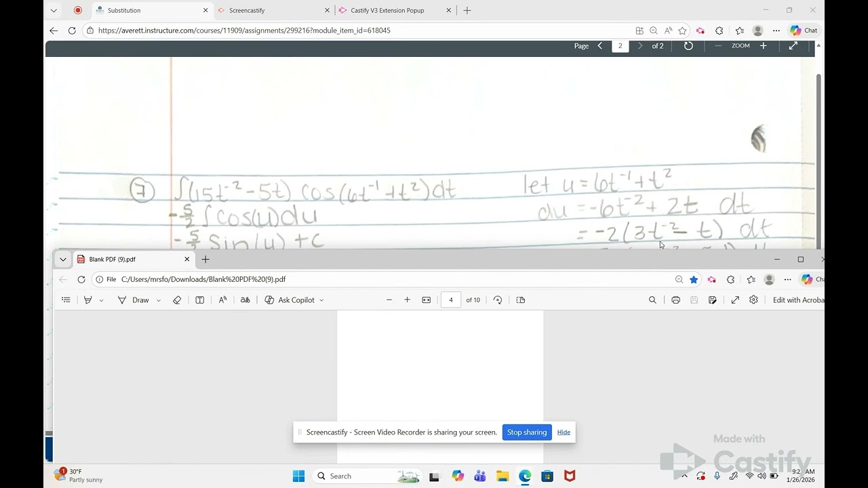The image size is (868, 488).
Task: Toggle the favorites star for the Blank PDF
Action: [694, 279]
